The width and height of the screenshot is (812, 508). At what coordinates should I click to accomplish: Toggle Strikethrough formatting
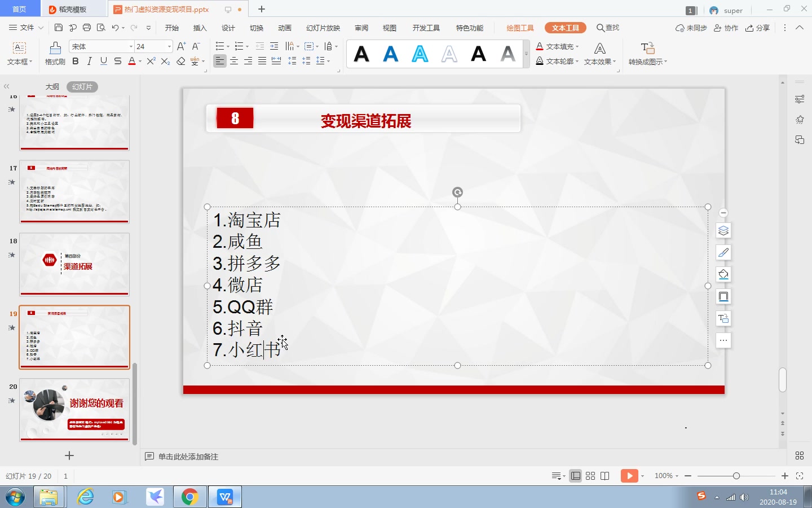(x=118, y=61)
